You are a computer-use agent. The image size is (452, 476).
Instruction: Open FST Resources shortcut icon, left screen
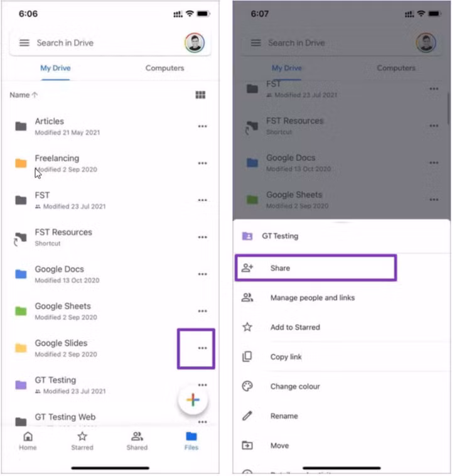(x=20, y=239)
